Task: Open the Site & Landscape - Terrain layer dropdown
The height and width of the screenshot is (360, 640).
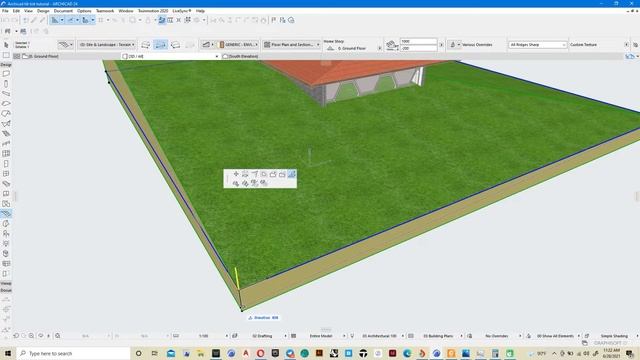Action: (107, 44)
